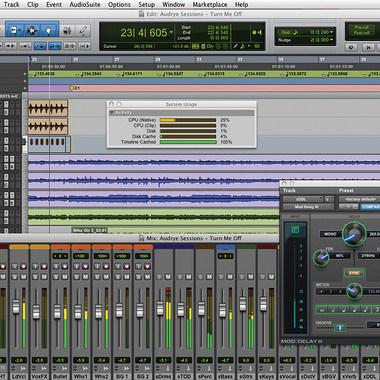
Task: Toggle the SYNC button in Mod Delay
Action: pyautogui.click(x=354, y=273)
